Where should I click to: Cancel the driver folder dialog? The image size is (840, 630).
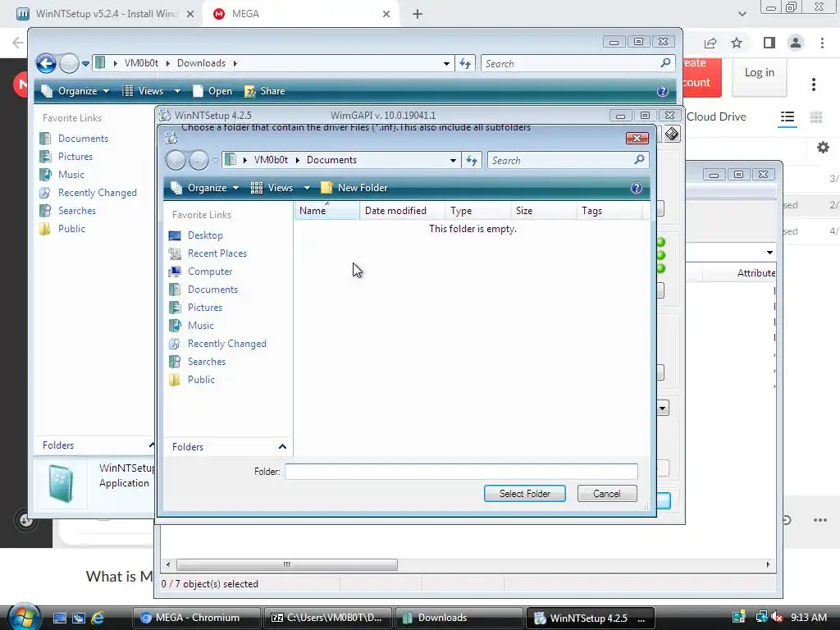[607, 493]
